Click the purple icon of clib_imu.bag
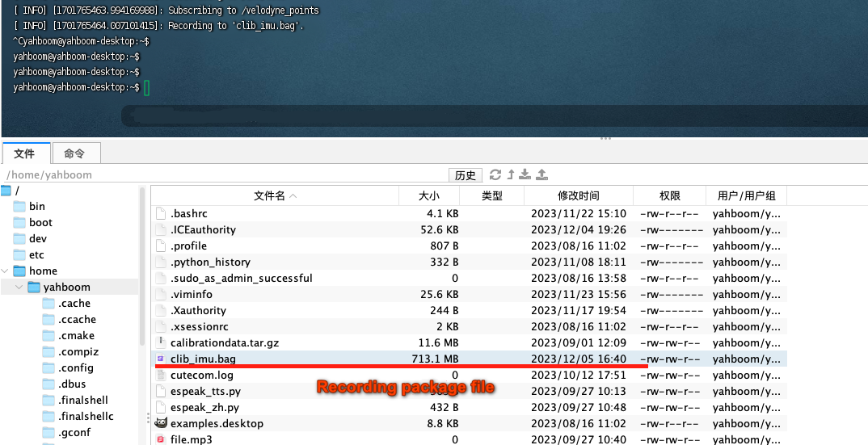Viewport: 868px width, 445px height. 161,359
